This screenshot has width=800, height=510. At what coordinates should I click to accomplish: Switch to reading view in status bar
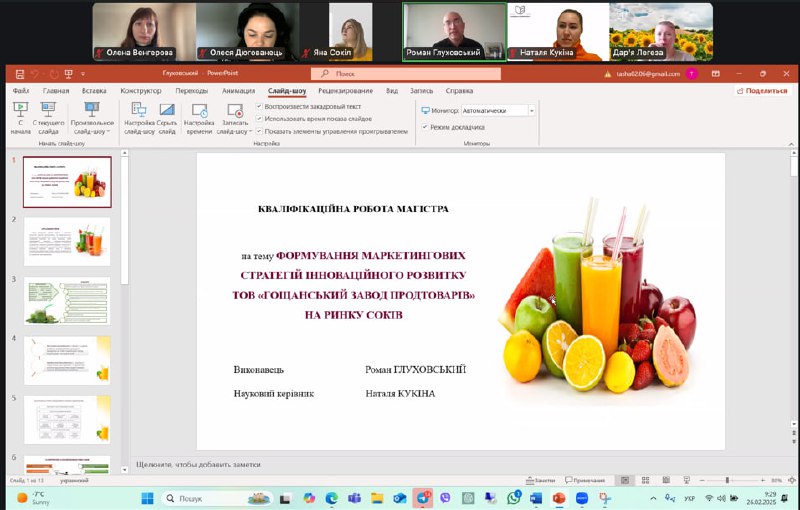click(664, 480)
